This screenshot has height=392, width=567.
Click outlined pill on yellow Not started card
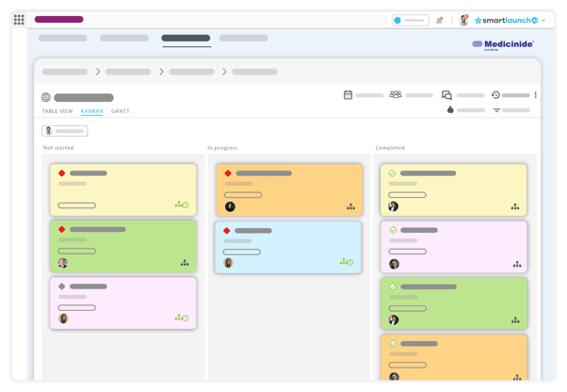click(x=76, y=205)
